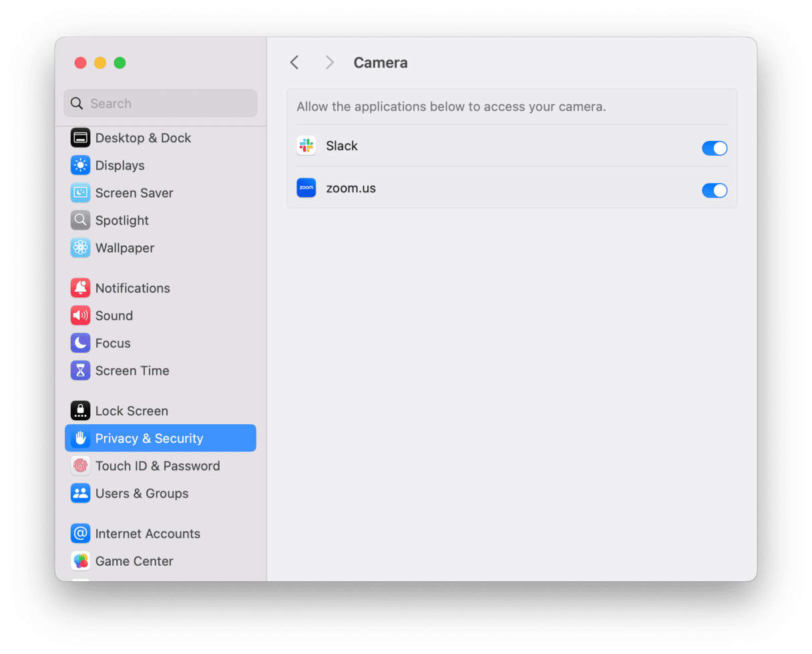The height and width of the screenshot is (654, 812).
Task: Click the Lock Screen icon
Action: tap(80, 411)
